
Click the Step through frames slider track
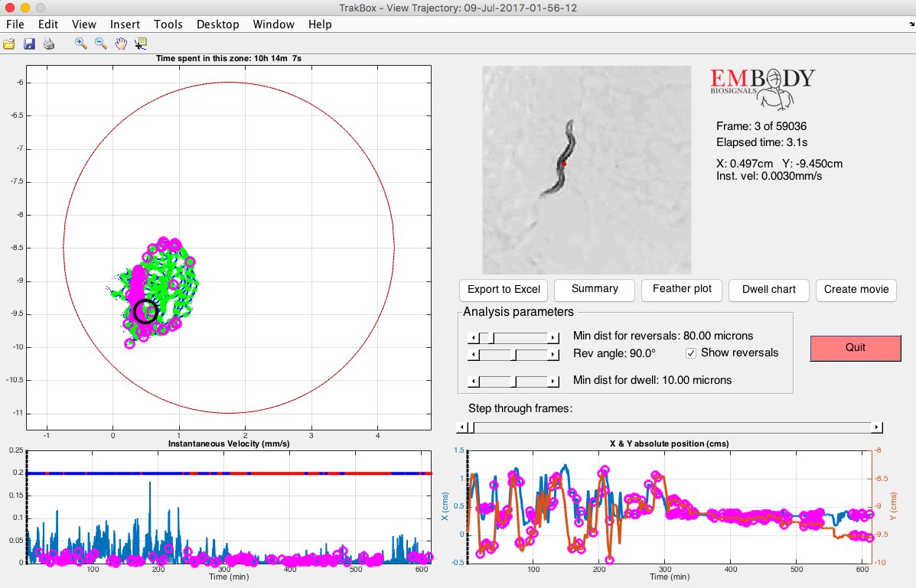(x=669, y=427)
